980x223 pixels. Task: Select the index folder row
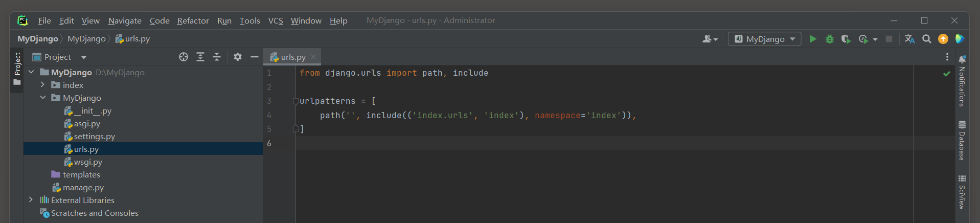pyautogui.click(x=143, y=85)
